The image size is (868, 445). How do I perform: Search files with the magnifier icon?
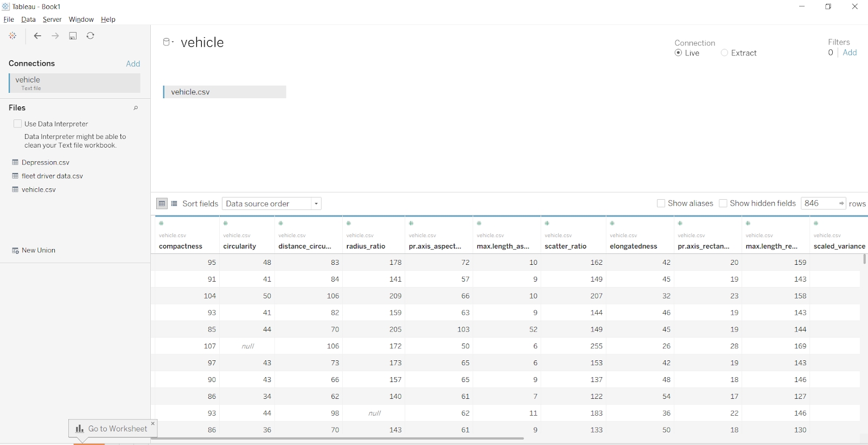tap(136, 108)
